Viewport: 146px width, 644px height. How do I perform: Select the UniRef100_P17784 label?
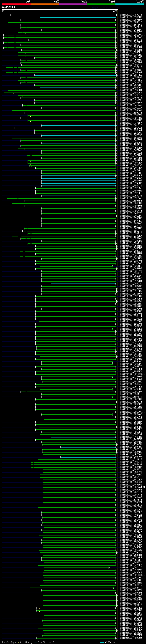[131, 281]
